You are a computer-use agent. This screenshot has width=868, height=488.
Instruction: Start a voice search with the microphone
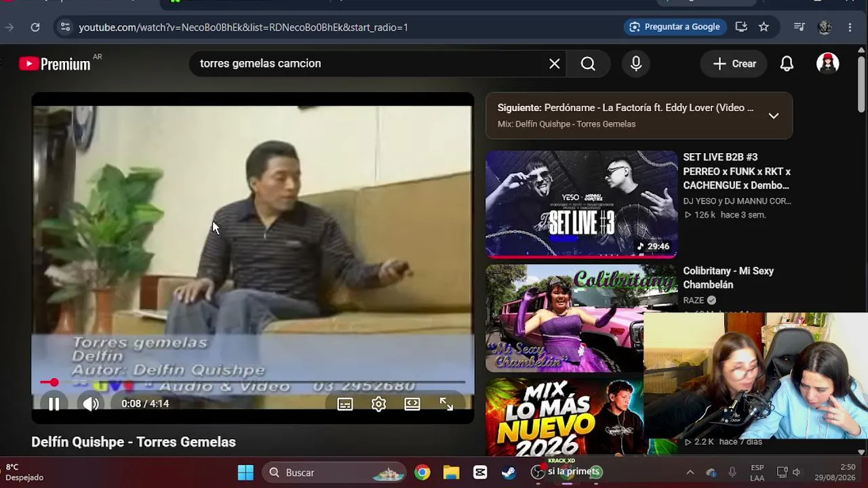click(x=636, y=64)
